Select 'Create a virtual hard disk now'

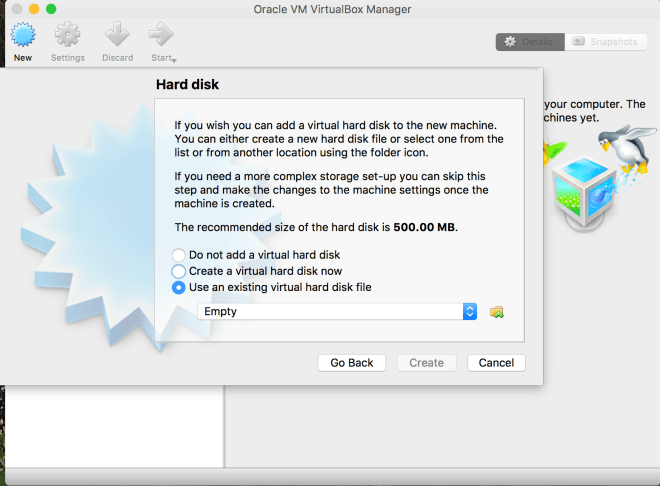[x=179, y=271]
